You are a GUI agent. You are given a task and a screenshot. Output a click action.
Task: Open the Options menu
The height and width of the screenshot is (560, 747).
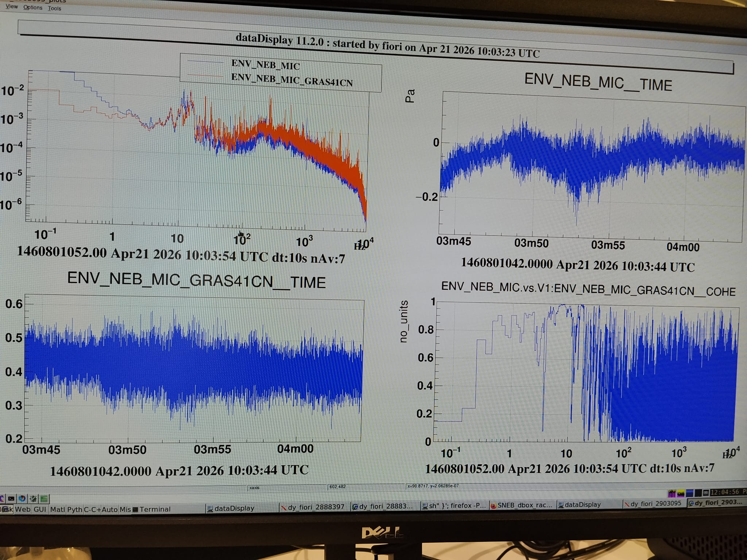(33, 7)
